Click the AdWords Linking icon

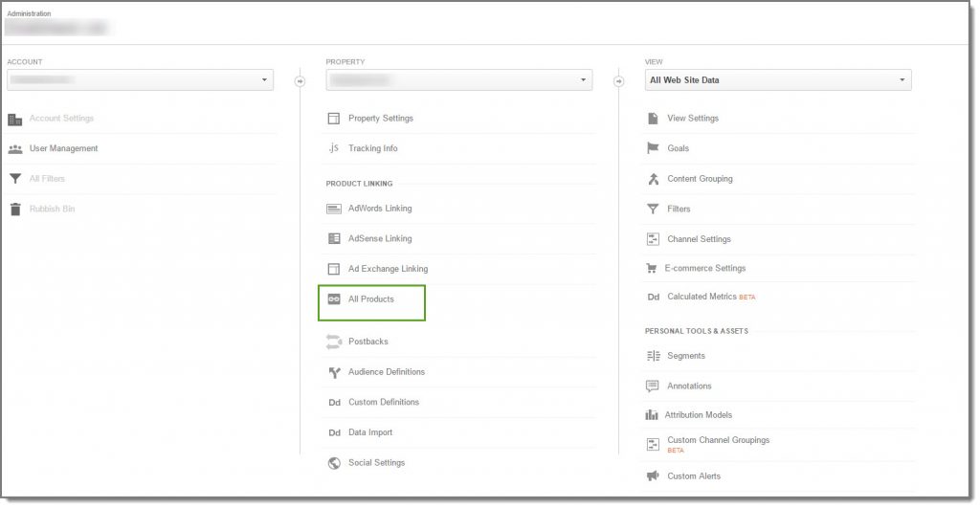pos(334,209)
